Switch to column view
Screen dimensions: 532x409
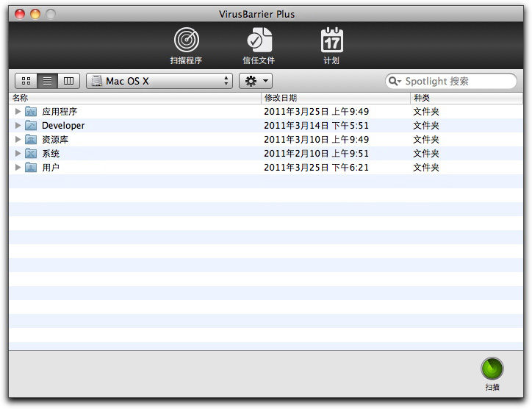pyautogui.click(x=68, y=81)
